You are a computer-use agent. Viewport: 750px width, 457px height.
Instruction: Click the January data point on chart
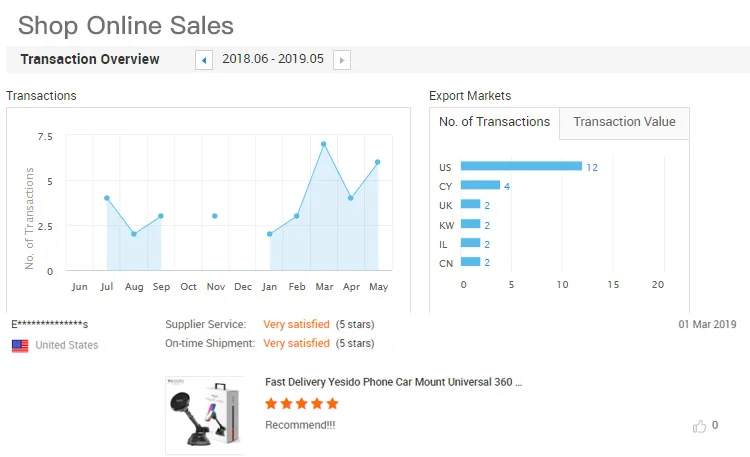click(x=270, y=234)
